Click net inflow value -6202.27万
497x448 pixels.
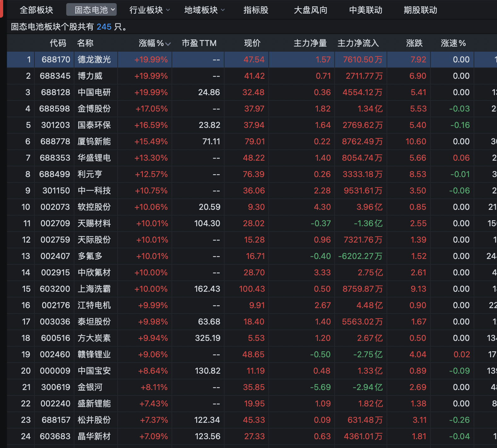click(x=360, y=256)
